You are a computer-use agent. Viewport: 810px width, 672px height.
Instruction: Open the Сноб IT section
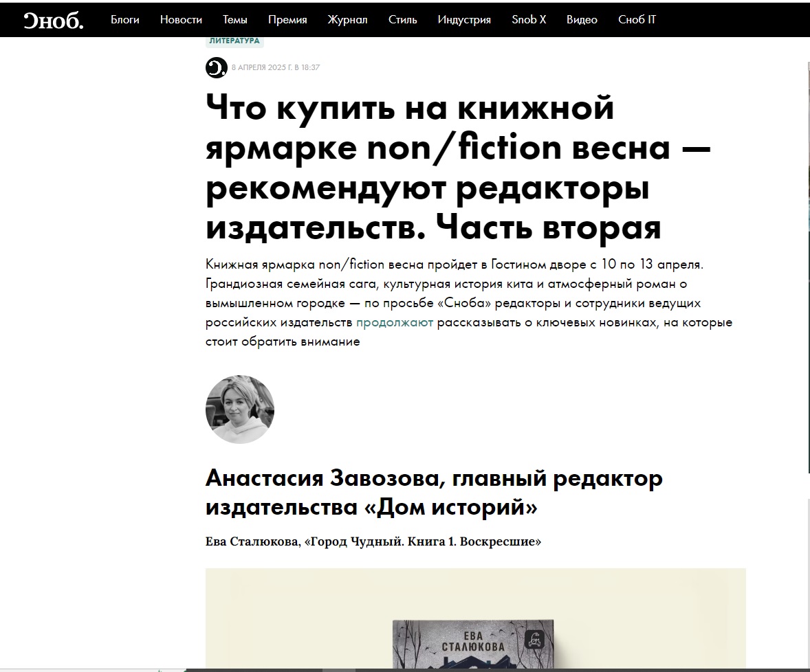coord(637,20)
